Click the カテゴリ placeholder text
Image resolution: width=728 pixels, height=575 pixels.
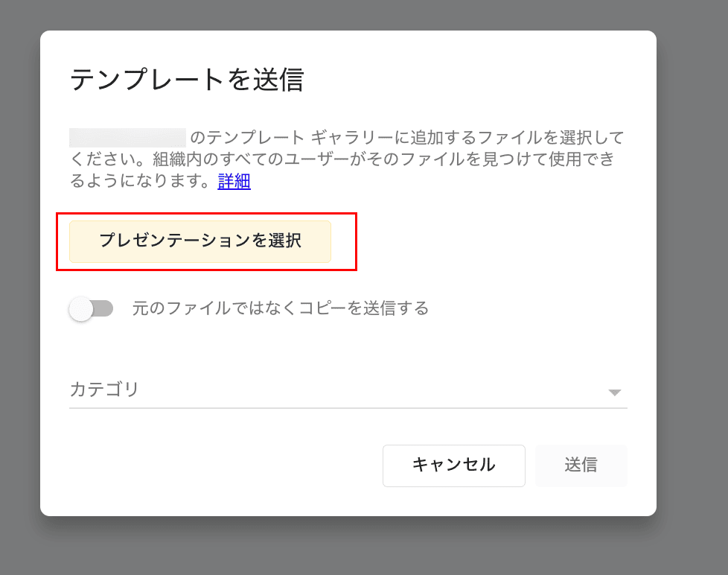pos(104,390)
